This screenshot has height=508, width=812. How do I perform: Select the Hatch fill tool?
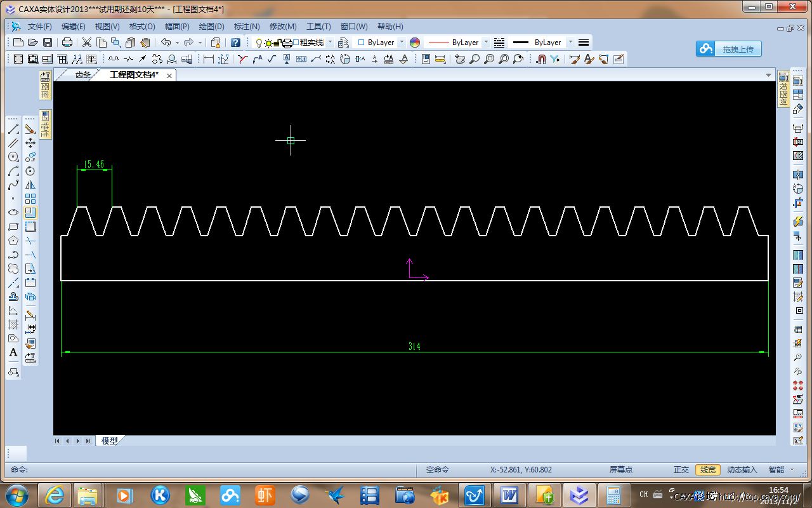click(x=13, y=324)
